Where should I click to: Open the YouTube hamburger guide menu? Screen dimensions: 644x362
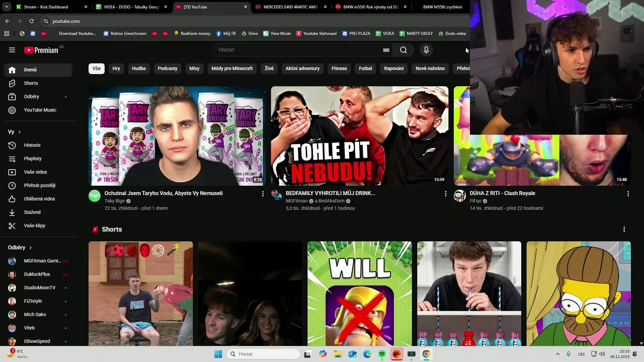[x=12, y=50]
